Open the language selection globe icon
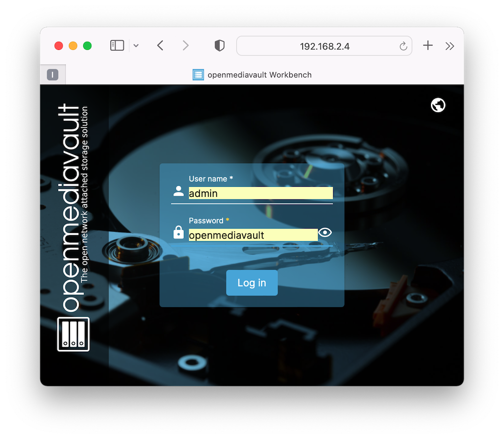This screenshot has width=504, height=439. tap(438, 105)
